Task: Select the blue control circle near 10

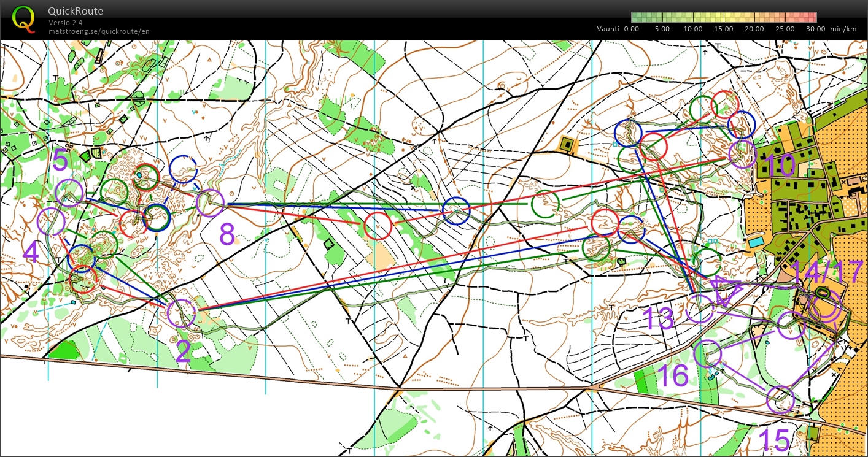Action: pos(740,124)
